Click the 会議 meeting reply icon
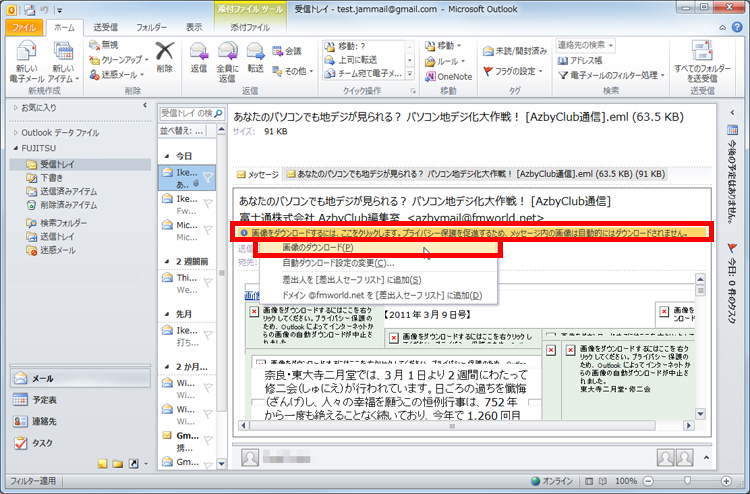750x494 pixels. click(x=287, y=51)
